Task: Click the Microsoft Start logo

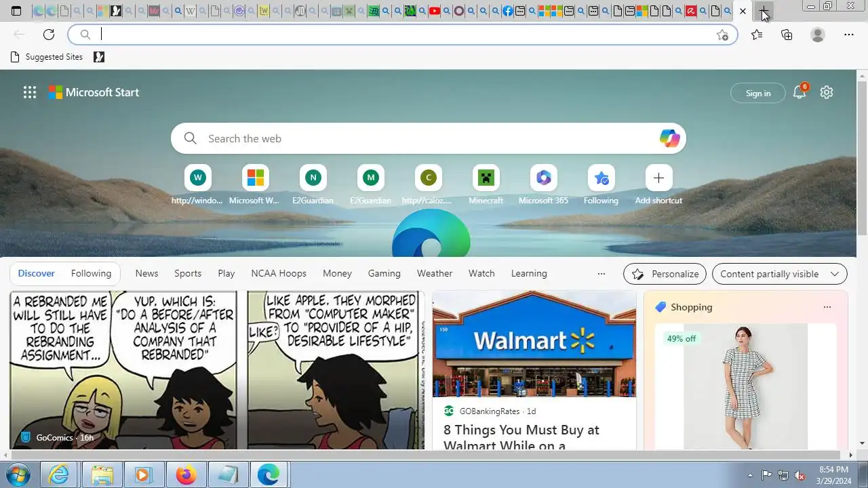Action: tap(94, 92)
